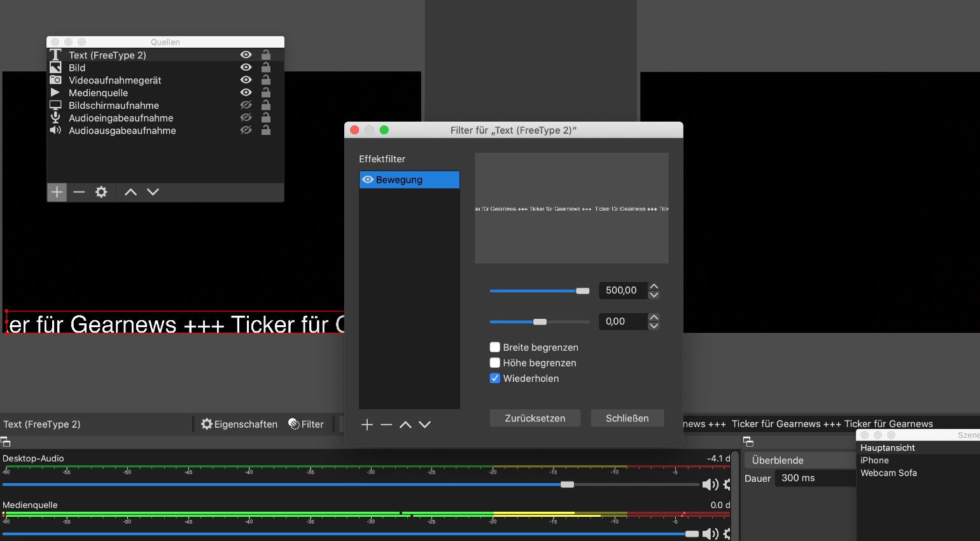Toggle visibility of Text (FreeType 2) source
This screenshot has width=980, height=541.
pos(246,55)
